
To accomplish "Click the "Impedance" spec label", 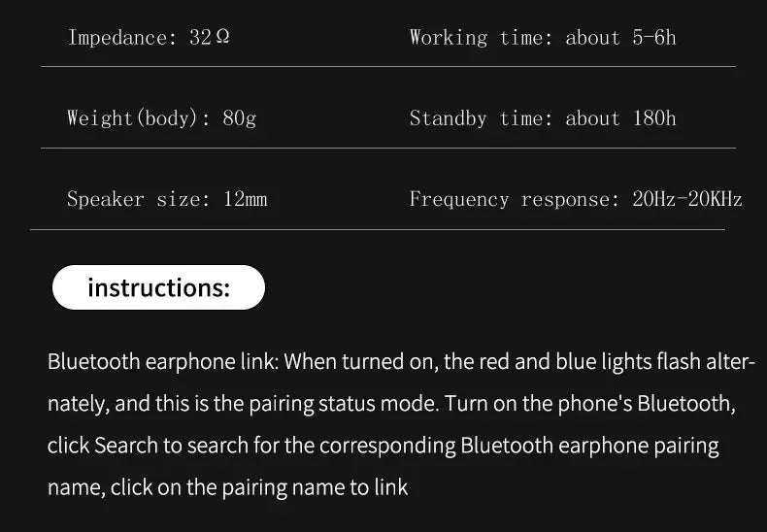I will click(117, 38).
